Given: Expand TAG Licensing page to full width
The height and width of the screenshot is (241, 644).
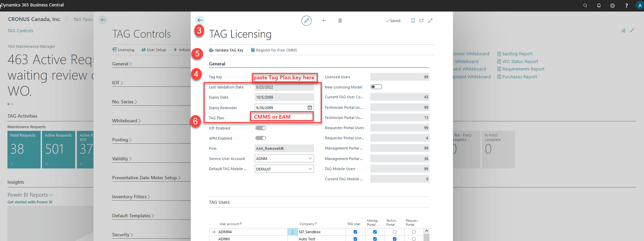Looking at the screenshot, I should click(430, 21).
